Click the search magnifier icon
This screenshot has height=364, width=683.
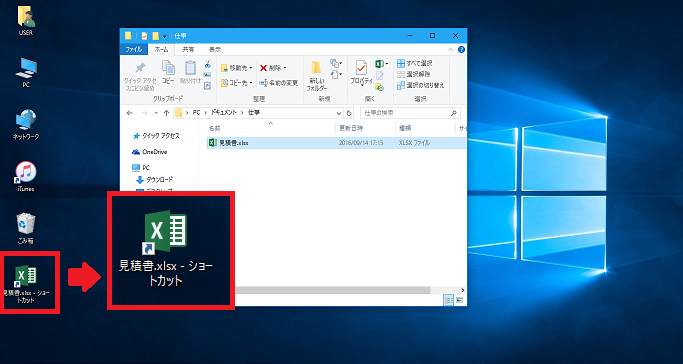coord(453,113)
